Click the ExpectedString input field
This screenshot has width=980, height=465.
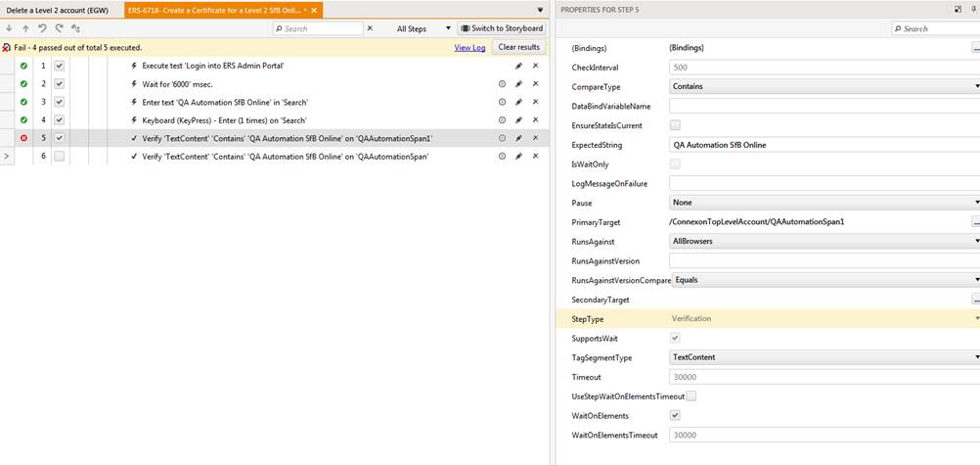(x=822, y=145)
